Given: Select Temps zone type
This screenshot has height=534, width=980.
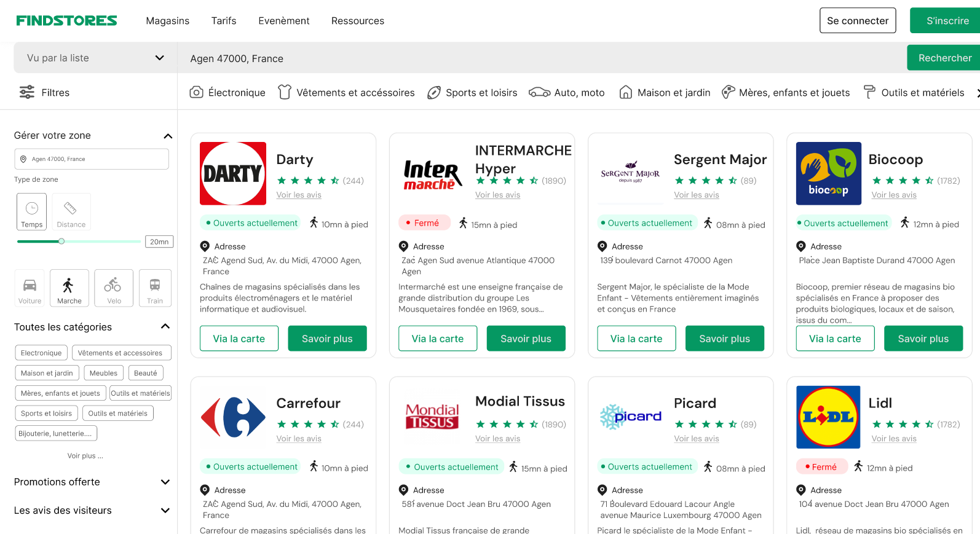Looking at the screenshot, I should click(32, 212).
